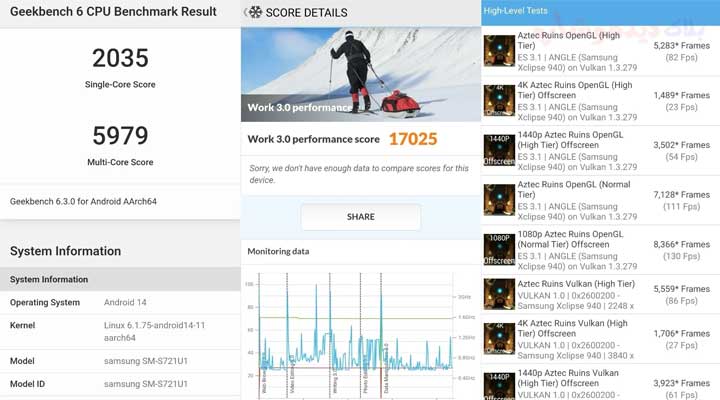Click the Multi-Core Score label

[120, 162]
